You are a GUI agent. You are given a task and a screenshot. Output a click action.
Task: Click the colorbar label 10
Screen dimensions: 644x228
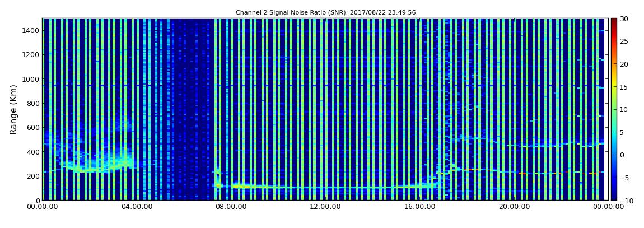624,110
